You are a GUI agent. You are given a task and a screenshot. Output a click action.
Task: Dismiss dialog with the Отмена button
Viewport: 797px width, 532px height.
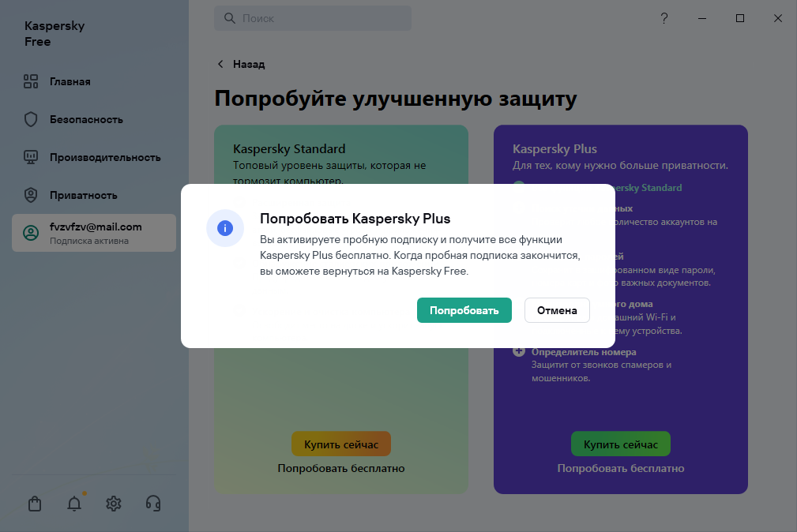point(557,310)
